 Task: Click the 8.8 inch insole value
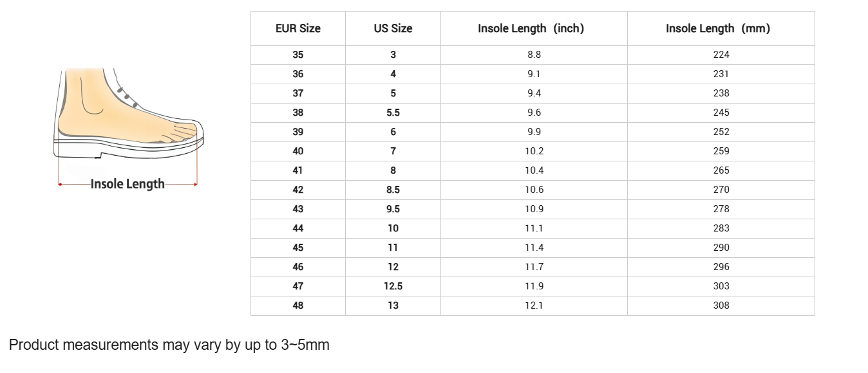point(534,55)
